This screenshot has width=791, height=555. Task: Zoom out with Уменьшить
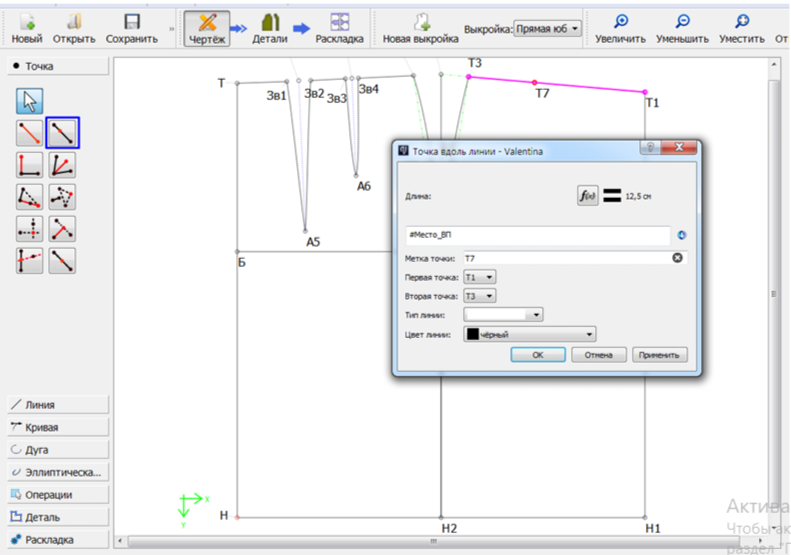683,29
